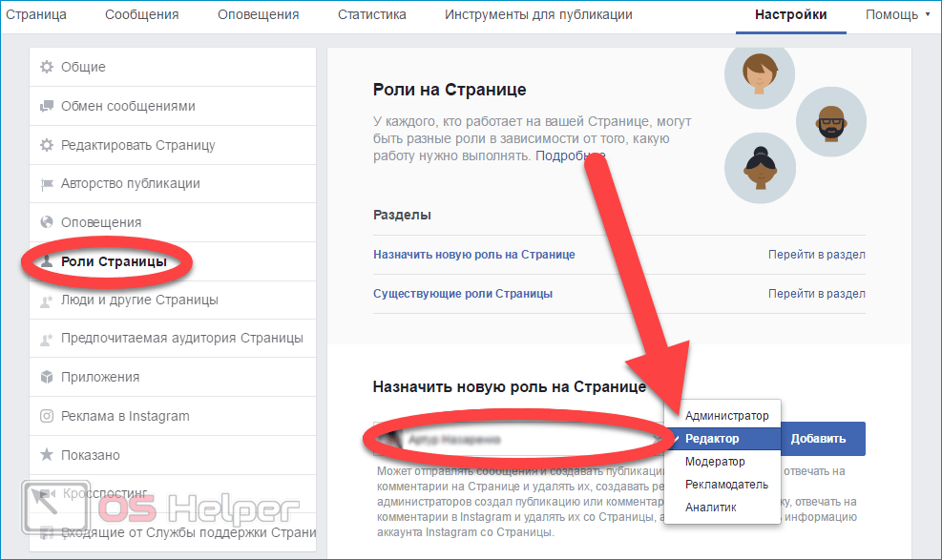Choose Аналитик from role dropdown
This screenshot has width=942, height=560.
722,508
